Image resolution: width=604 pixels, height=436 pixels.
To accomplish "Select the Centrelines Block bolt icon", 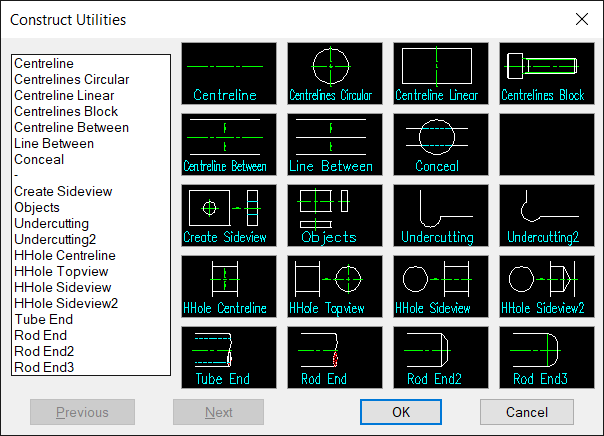I will click(x=547, y=74).
